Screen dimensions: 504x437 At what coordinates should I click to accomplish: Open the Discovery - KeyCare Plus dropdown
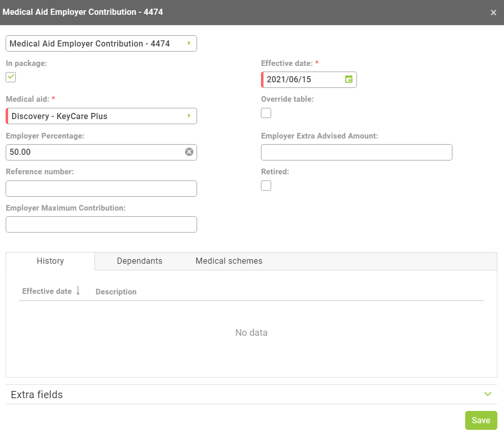97,116
